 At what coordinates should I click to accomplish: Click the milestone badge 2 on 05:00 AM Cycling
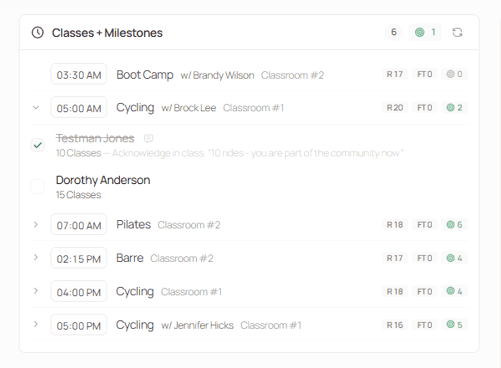(454, 108)
